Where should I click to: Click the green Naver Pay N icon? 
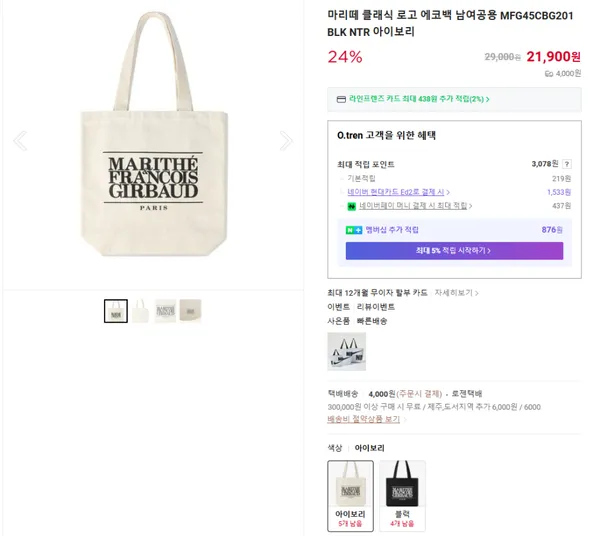coord(351,206)
